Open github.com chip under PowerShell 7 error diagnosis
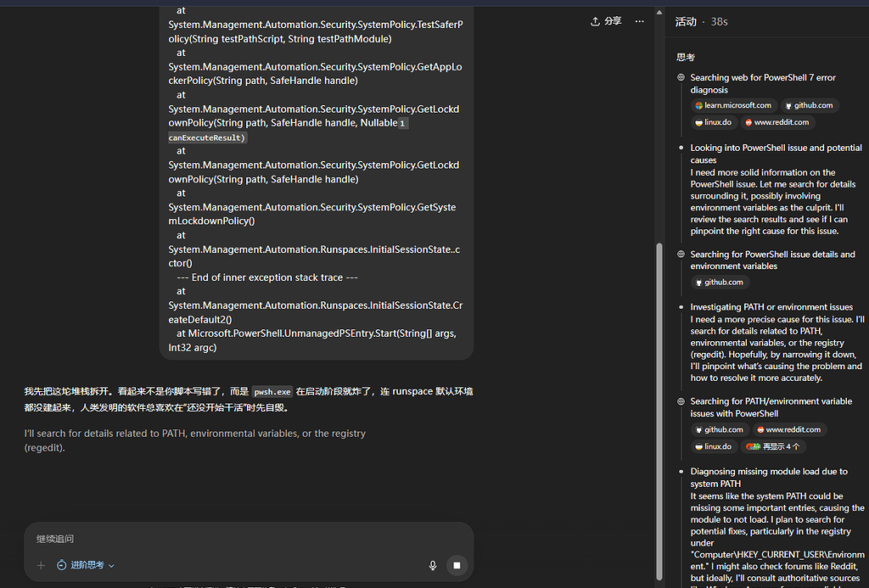The height and width of the screenshot is (588, 869). [x=810, y=105]
